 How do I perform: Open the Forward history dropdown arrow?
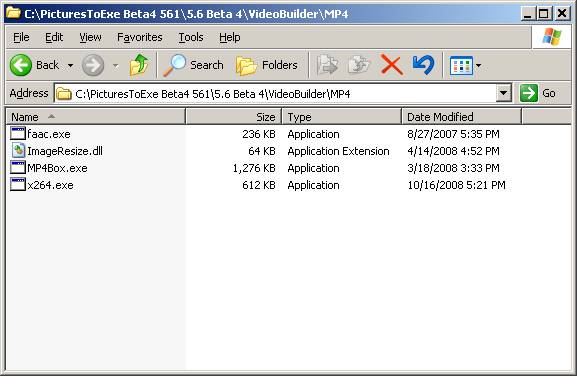(x=116, y=66)
